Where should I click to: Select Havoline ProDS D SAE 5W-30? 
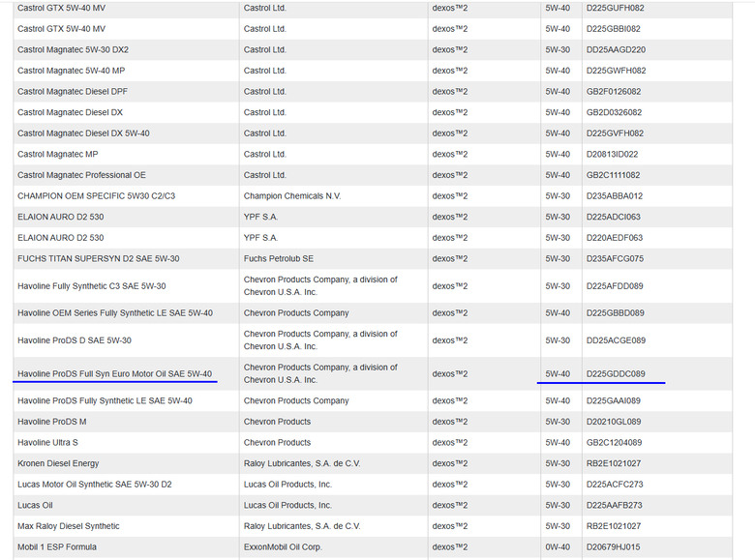75,340
